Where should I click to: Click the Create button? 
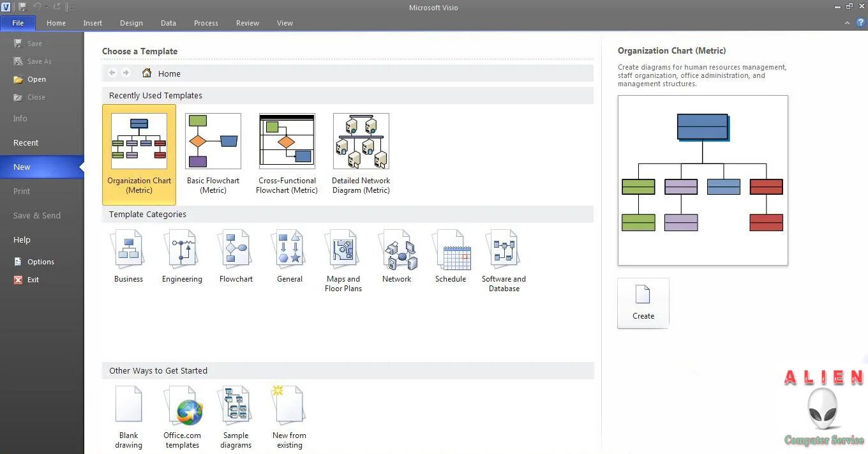(x=643, y=303)
